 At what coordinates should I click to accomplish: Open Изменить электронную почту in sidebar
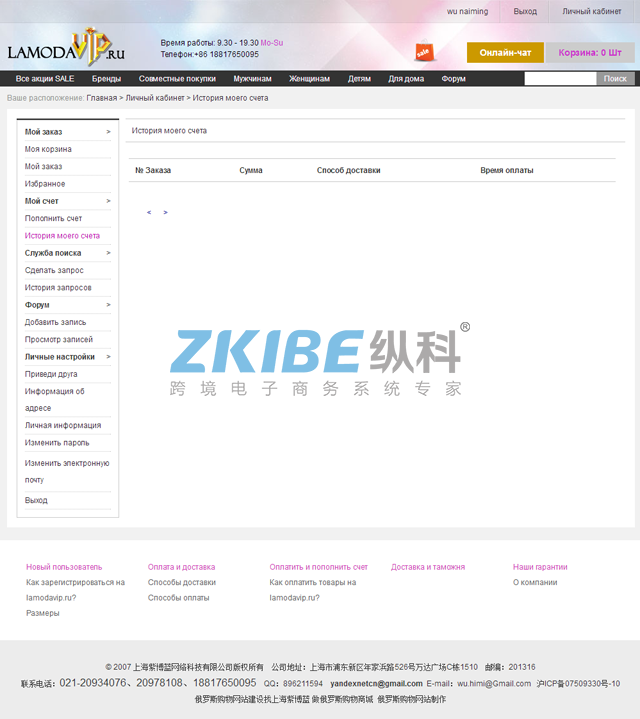[x=67, y=472]
